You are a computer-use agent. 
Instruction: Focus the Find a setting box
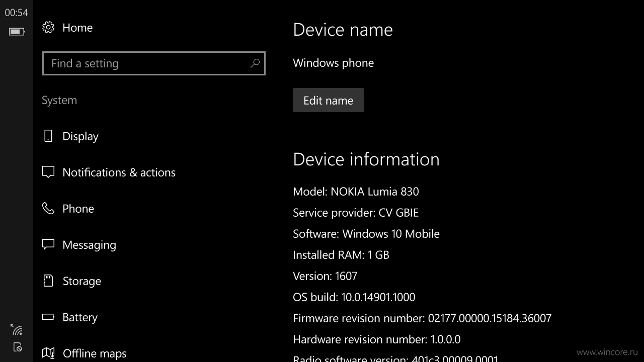154,63
